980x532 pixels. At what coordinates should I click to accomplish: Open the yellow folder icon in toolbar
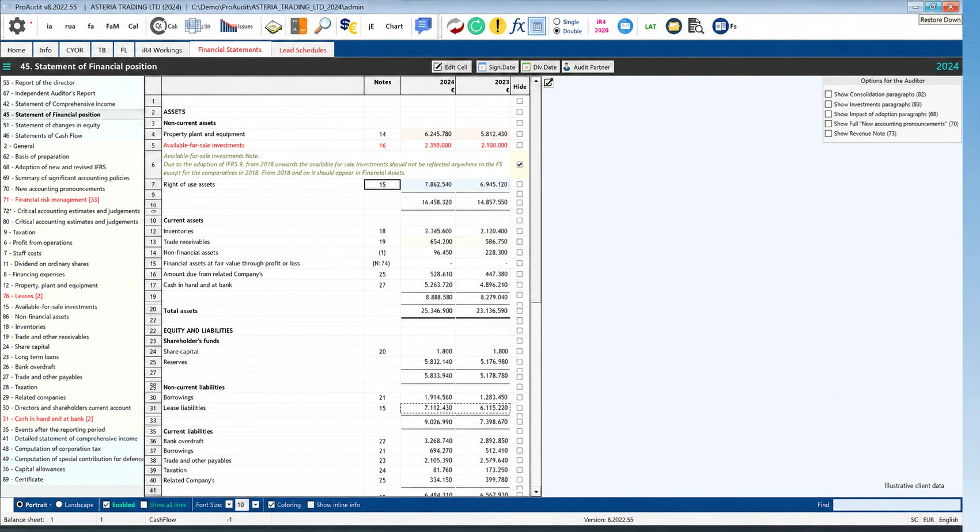pos(673,26)
